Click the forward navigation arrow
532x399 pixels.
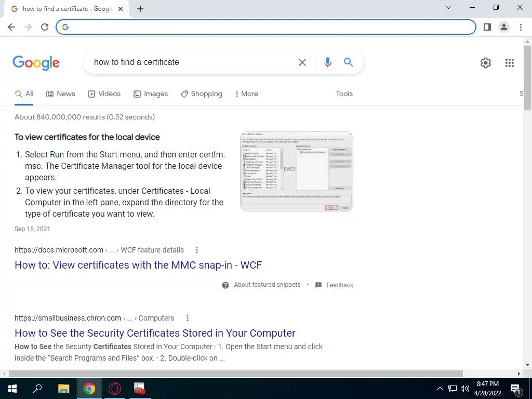click(x=28, y=27)
